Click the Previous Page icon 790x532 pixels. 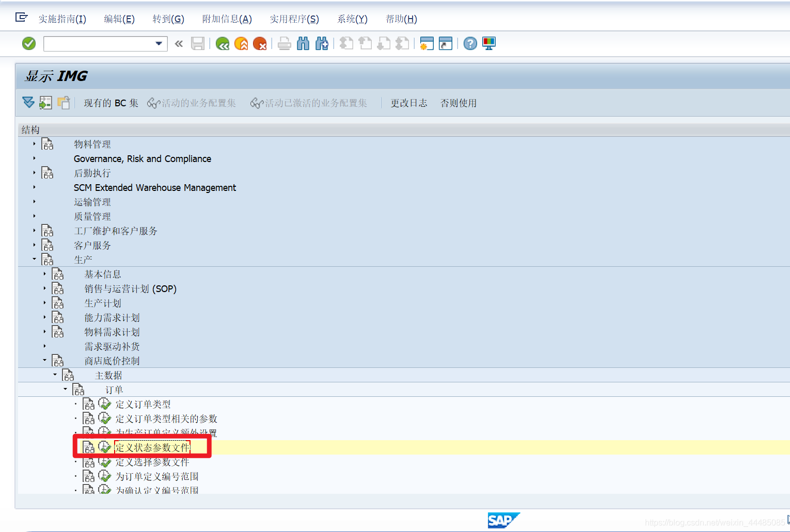point(365,44)
